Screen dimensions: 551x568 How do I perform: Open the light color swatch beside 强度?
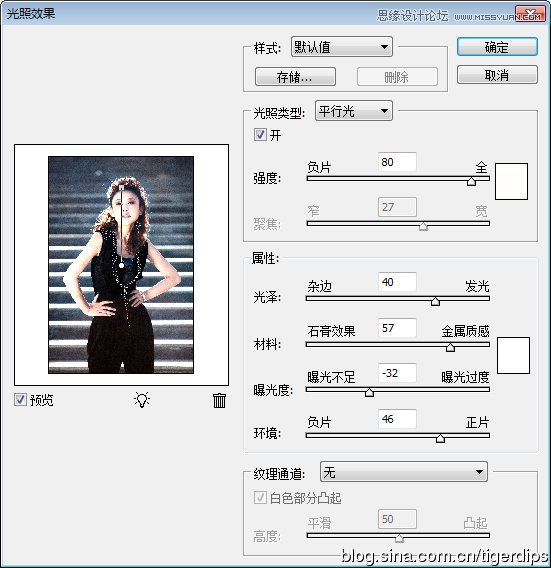511,181
